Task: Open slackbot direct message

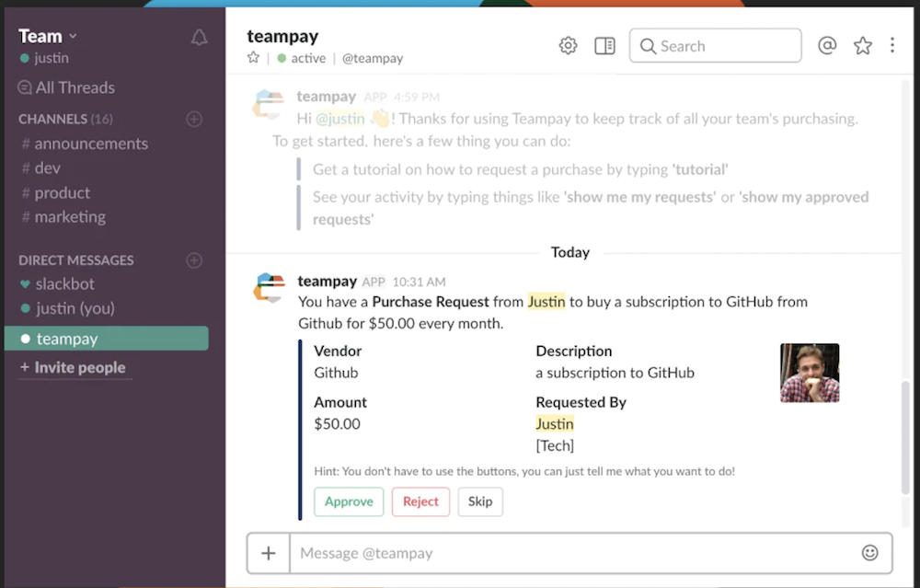Action: point(57,284)
